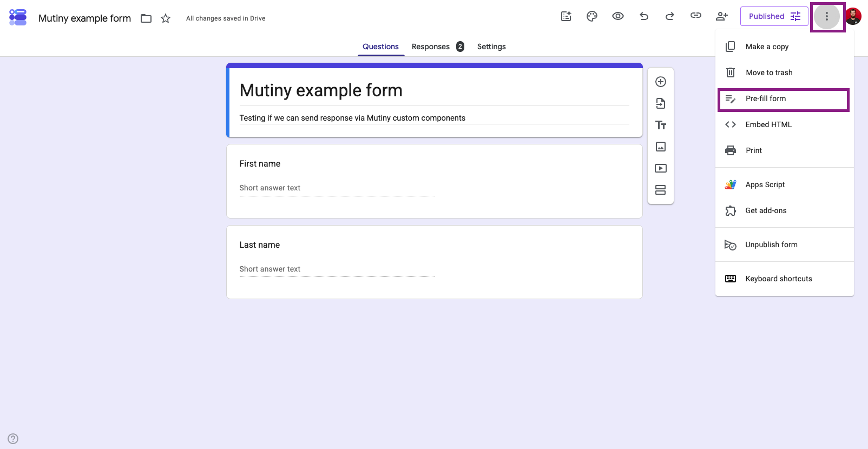Close the three-dot More menu
The width and height of the screenshot is (868, 449).
pyautogui.click(x=827, y=17)
